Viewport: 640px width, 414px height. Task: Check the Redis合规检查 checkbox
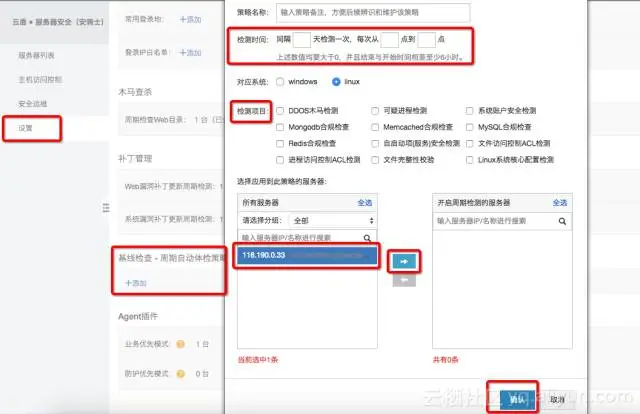(280, 143)
